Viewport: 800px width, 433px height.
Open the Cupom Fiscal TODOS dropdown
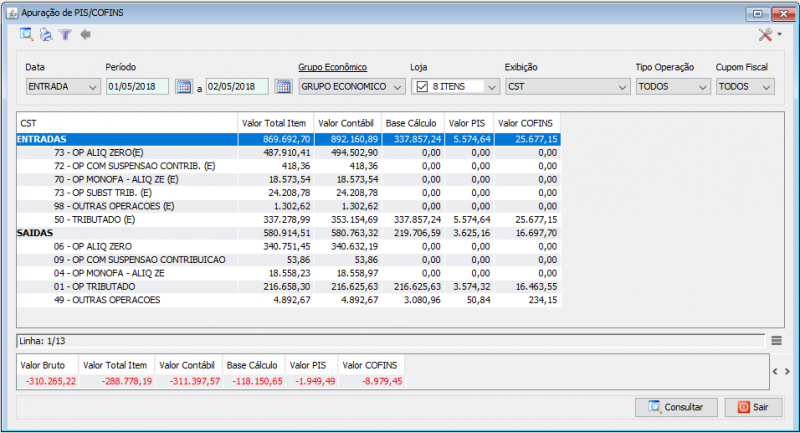click(x=745, y=87)
